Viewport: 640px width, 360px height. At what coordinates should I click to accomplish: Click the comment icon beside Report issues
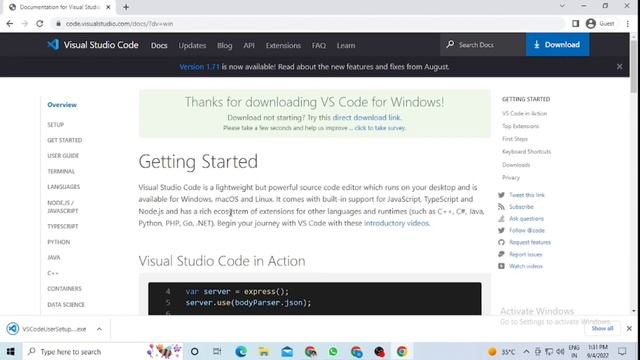501,254
